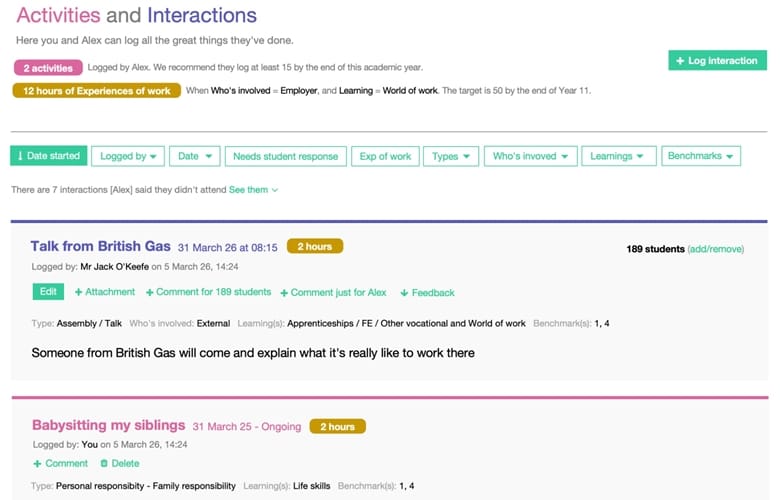
Task: Click Comment for 189 students
Action: (x=208, y=292)
